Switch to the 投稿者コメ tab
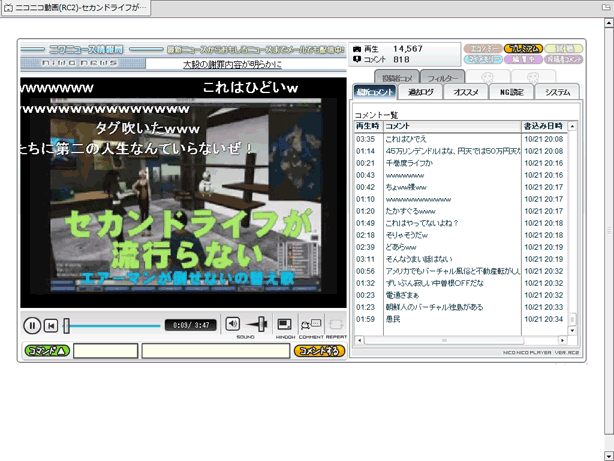614x461 pixels. [x=397, y=78]
